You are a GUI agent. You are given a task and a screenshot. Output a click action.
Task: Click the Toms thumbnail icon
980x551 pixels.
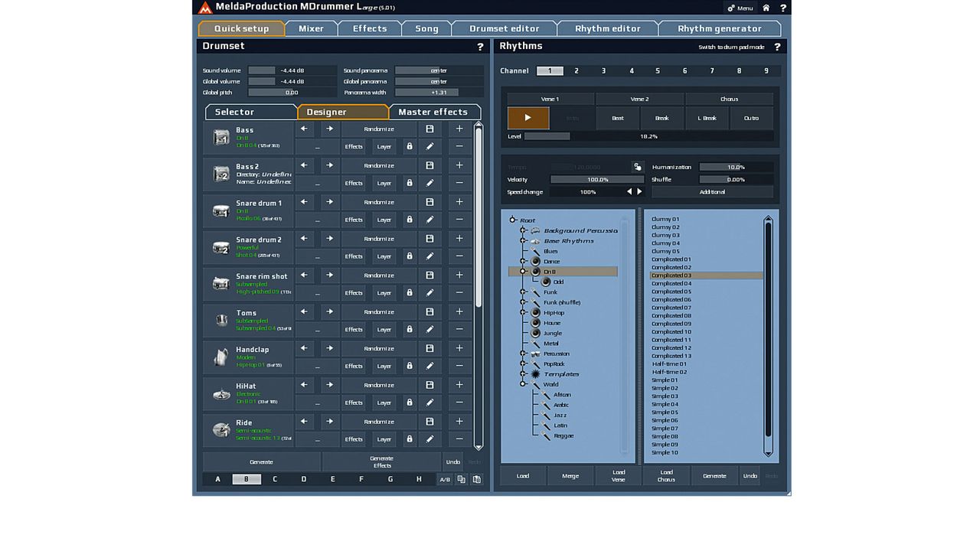click(x=221, y=321)
